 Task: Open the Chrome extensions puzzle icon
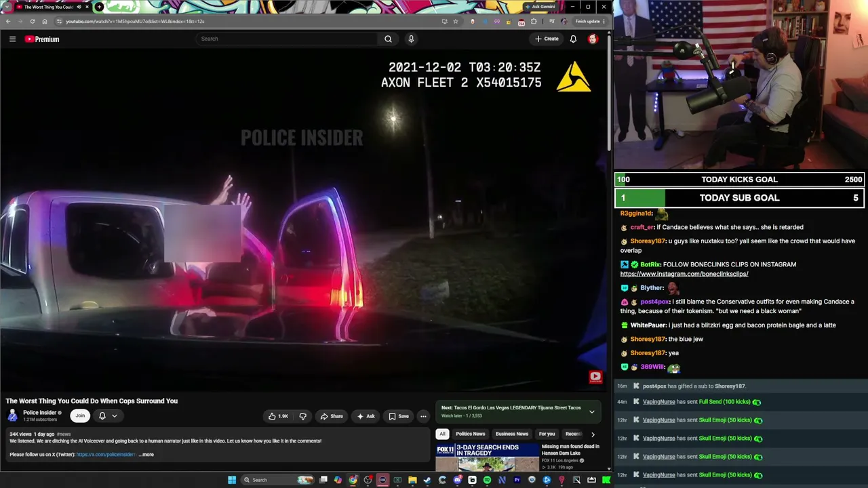point(534,21)
